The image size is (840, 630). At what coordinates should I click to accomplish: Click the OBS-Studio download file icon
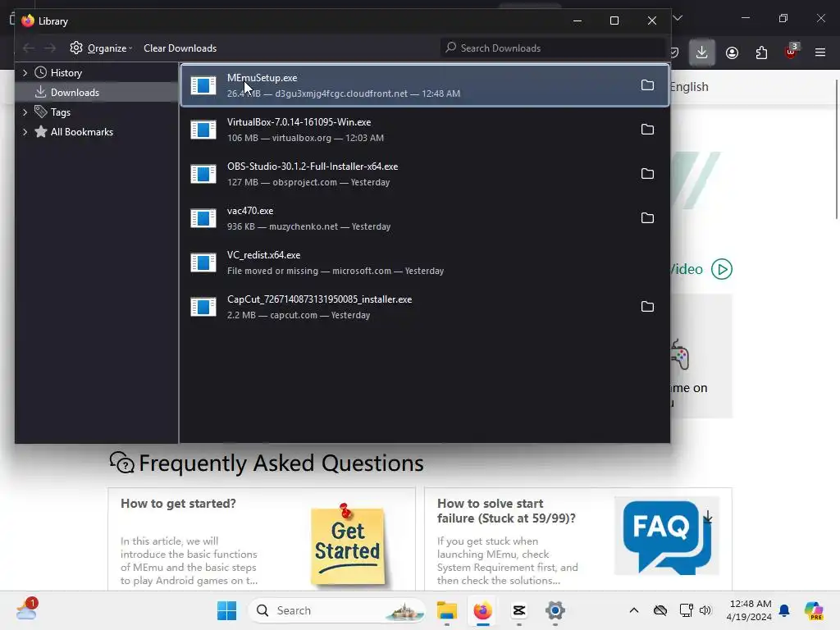(203, 174)
